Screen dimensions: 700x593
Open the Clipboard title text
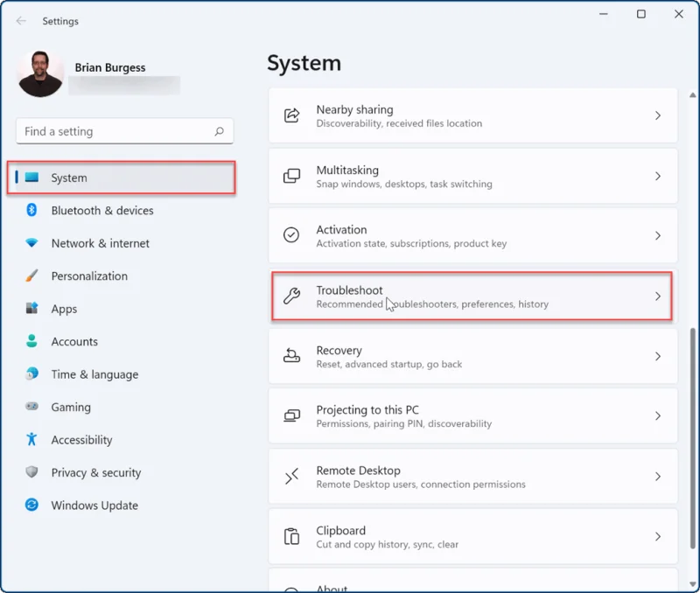[x=340, y=531]
